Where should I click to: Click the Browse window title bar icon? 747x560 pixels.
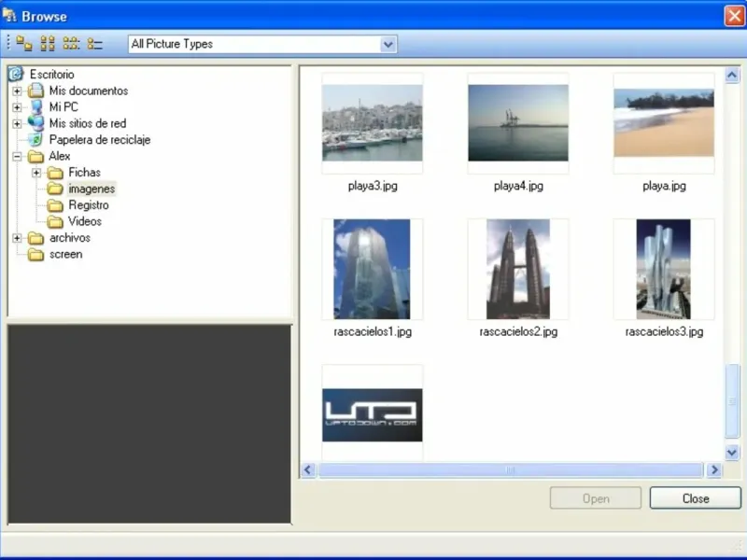tap(9, 16)
